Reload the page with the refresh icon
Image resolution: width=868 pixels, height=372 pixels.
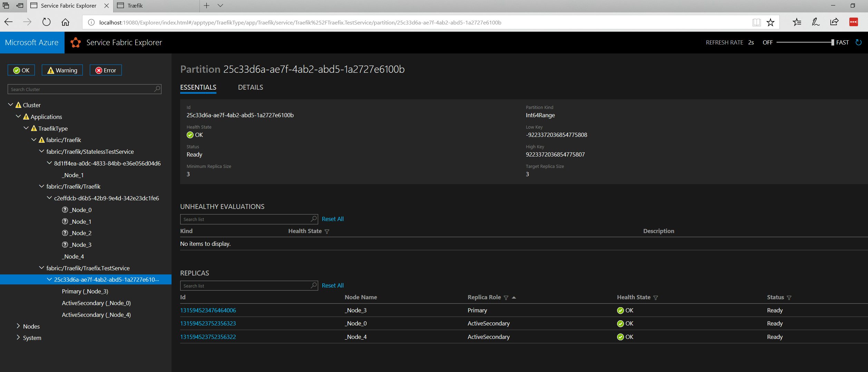click(x=46, y=22)
